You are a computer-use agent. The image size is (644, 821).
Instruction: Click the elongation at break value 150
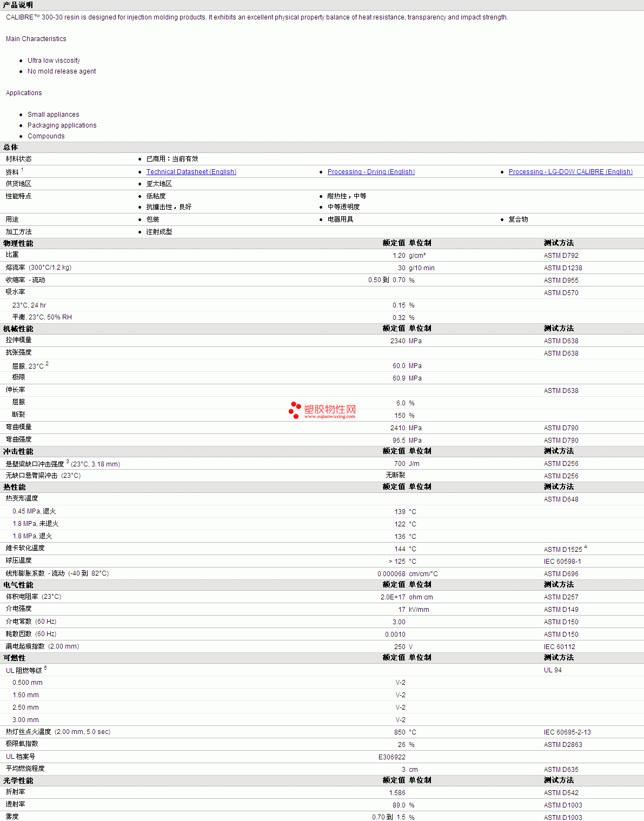[x=400, y=416]
